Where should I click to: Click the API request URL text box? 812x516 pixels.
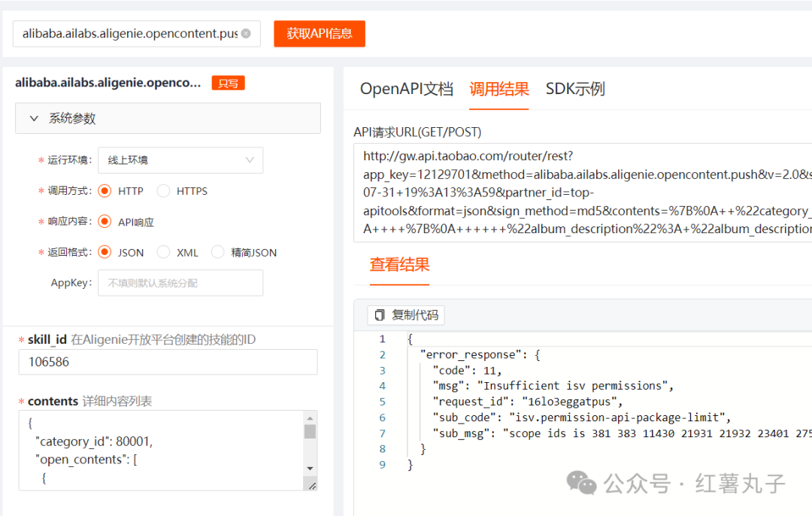583,193
